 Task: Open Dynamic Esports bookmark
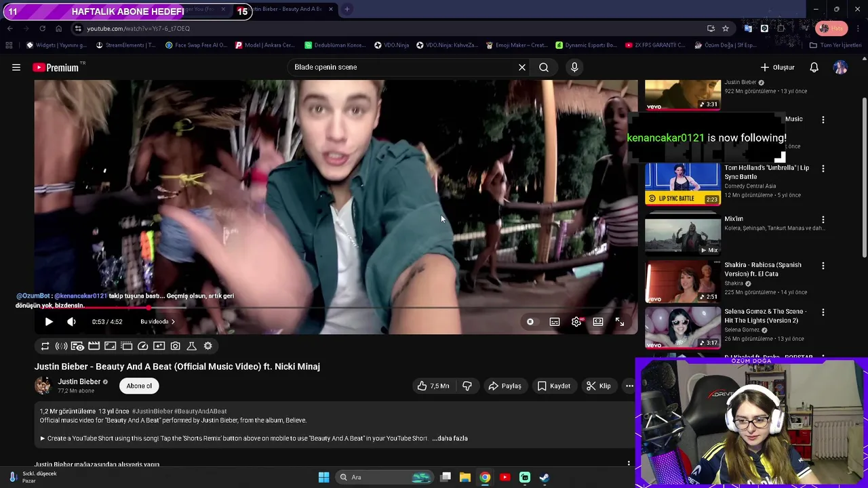586,45
